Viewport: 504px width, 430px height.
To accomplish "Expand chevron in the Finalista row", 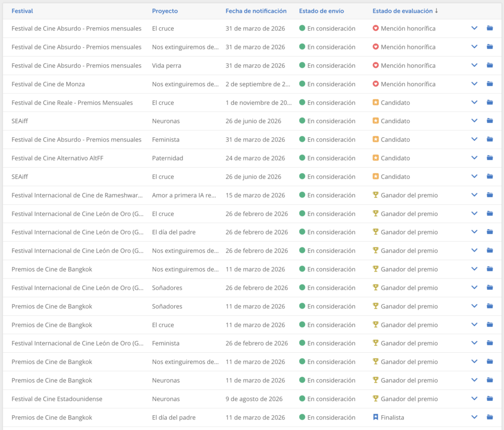I will 474,417.
